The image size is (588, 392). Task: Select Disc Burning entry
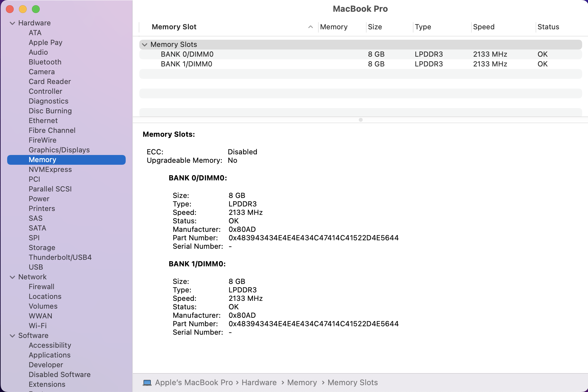[x=50, y=111]
